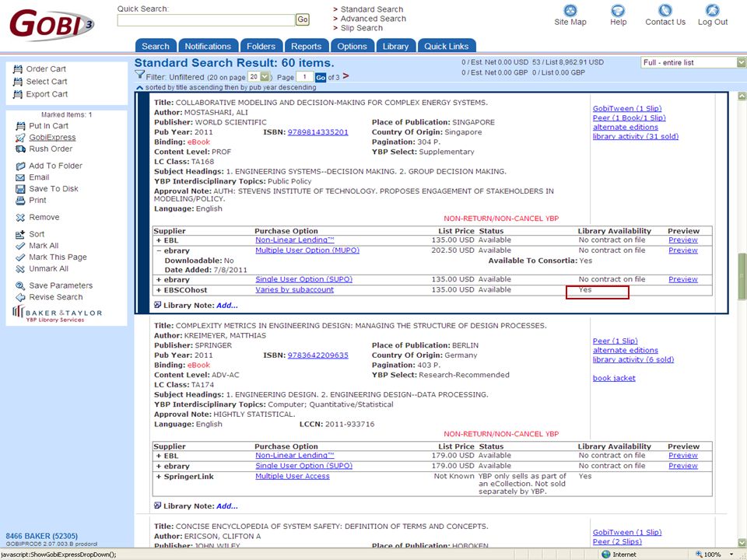Click the Mark All checkmark icon
The image size is (747, 560).
(20, 246)
